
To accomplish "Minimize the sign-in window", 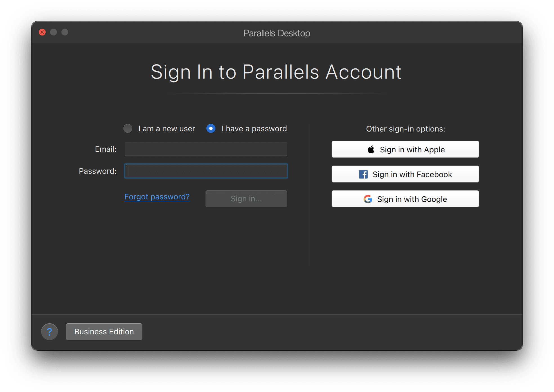I will [53, 32].
